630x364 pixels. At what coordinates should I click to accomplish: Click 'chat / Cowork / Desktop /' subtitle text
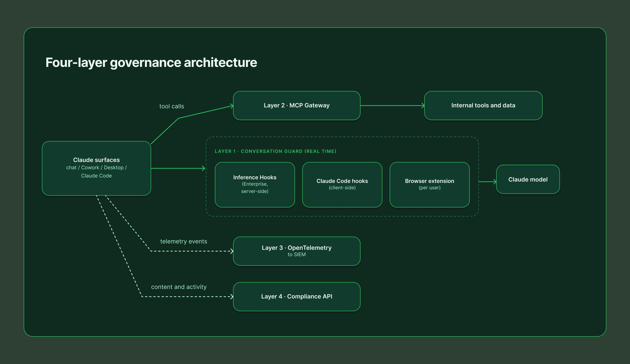pos(97,168)
